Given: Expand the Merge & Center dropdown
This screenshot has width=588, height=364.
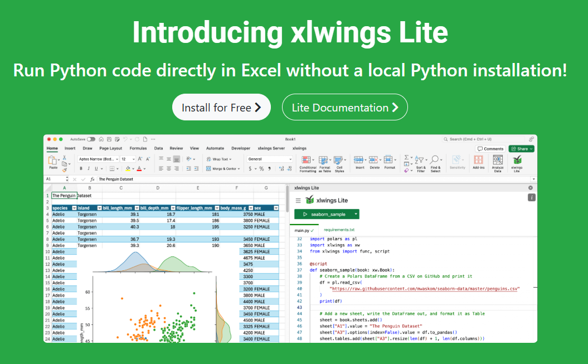Looking at the screenshot, I should tap(239, 169).
